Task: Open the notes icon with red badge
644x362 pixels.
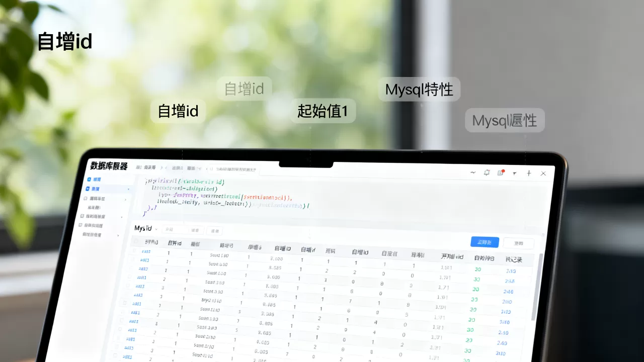Action: point(501,172)
